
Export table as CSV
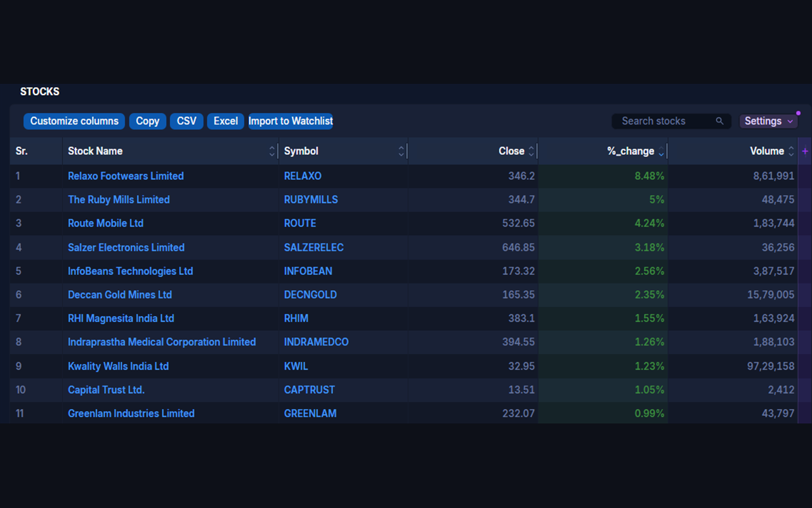tap(187, 121)
